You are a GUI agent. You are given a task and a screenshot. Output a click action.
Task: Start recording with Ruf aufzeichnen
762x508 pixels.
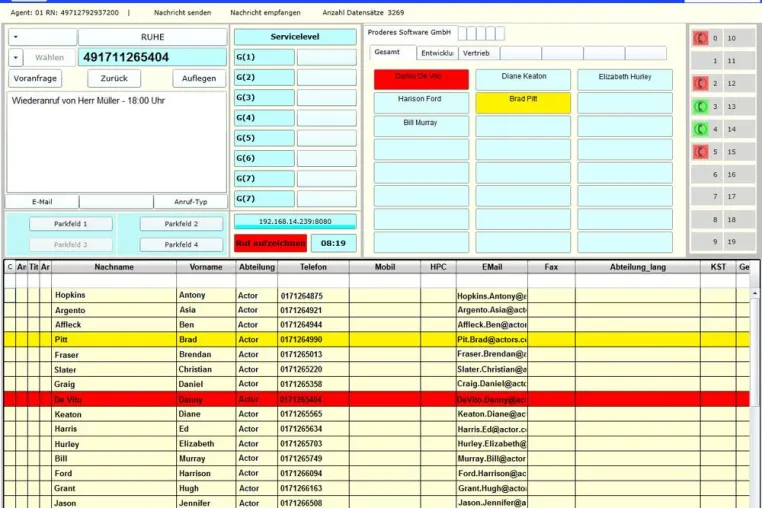pos(271,243)
